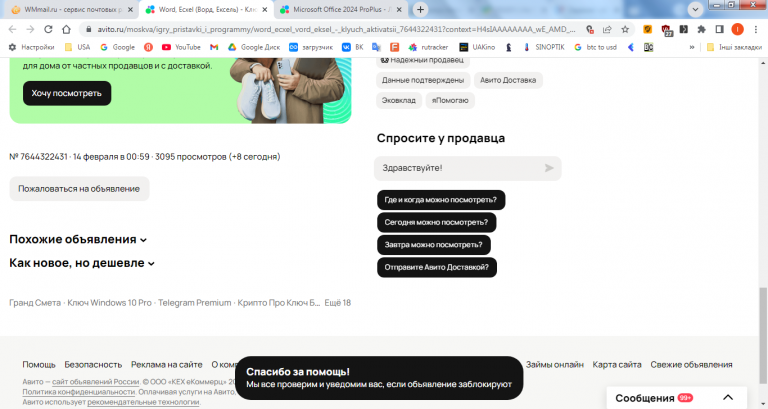Send the message with the arrow icon
The width and height of the screenshot is (768, 409).
tap(549, 168)
